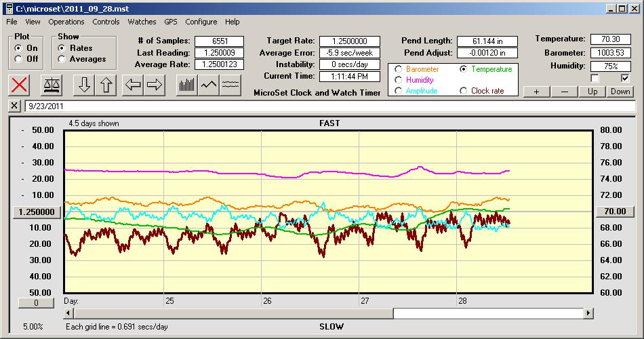This screenshot has height=339, width=644.
Task: Click the 0 button below left axis
Action: pyautogui.click(x=36, y=303)
